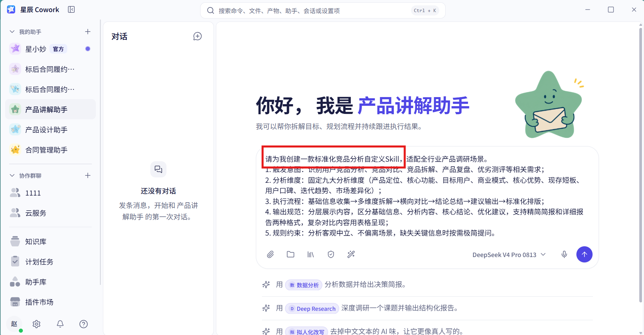Open 插件市场 from the sidebar

50,302
